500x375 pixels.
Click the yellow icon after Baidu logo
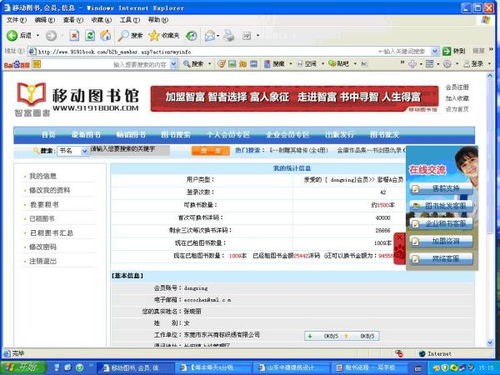point(37,64)
